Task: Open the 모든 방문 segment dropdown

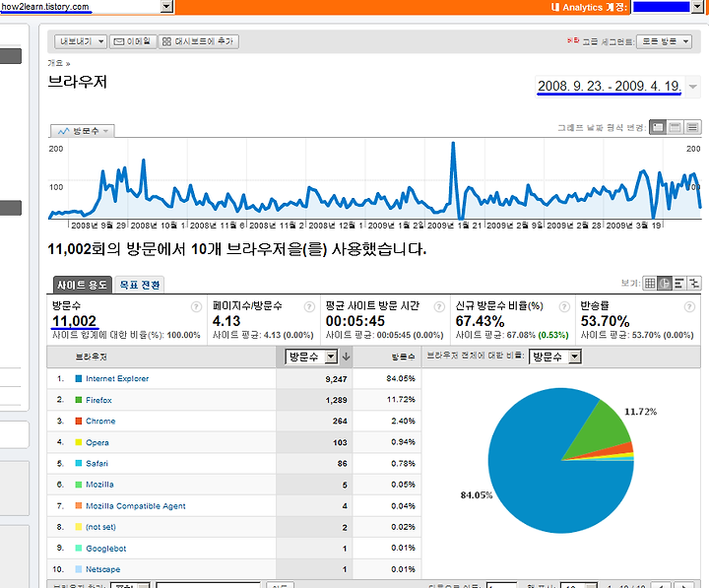Action: (664, 41)
